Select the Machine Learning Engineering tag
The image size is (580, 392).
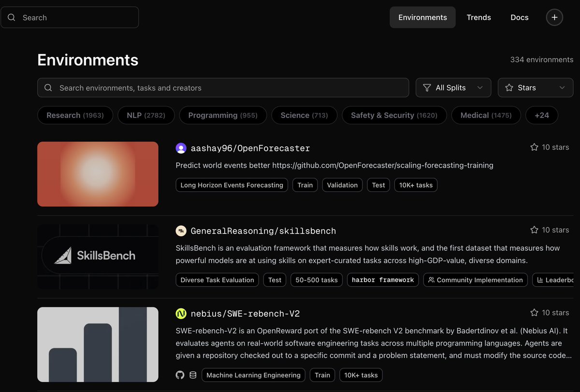point(253,375)
